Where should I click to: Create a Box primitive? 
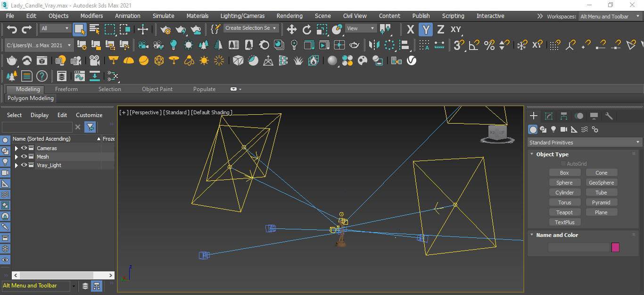[564, 173]
